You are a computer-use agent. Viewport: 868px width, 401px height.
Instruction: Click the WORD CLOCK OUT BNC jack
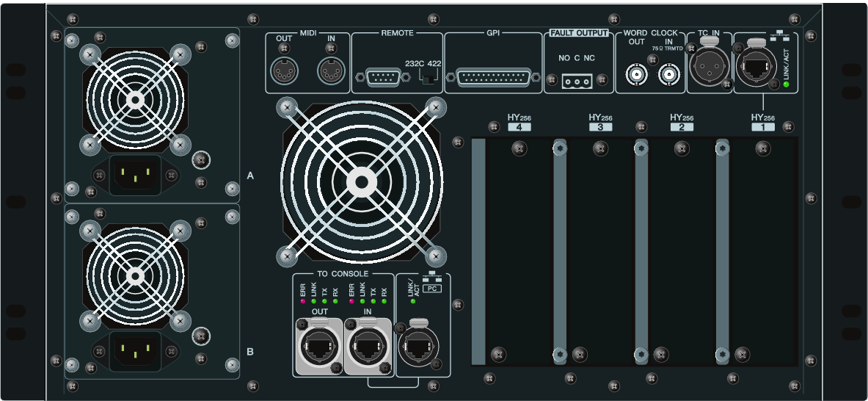click(635, 73)
